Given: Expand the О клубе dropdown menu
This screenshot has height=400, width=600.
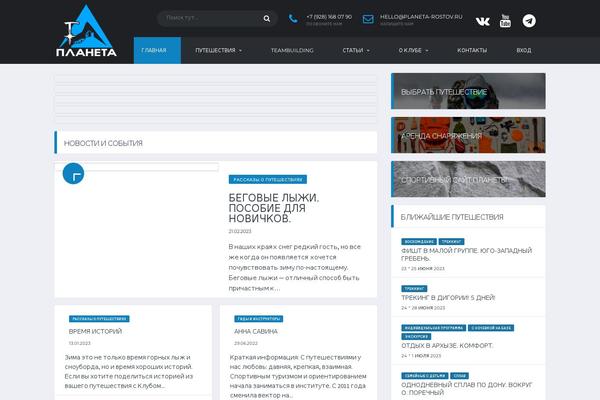Looking at the screenshot, I should click(413, 50).
